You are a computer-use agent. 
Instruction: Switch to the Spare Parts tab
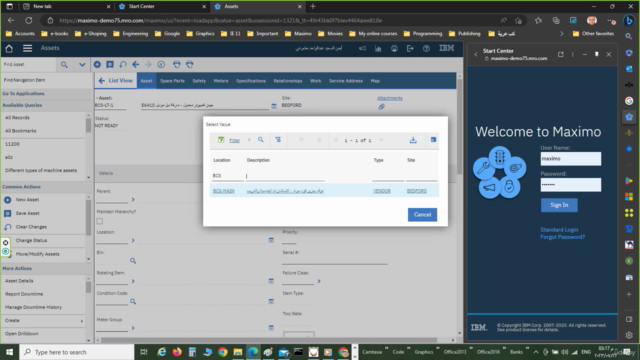172,81
